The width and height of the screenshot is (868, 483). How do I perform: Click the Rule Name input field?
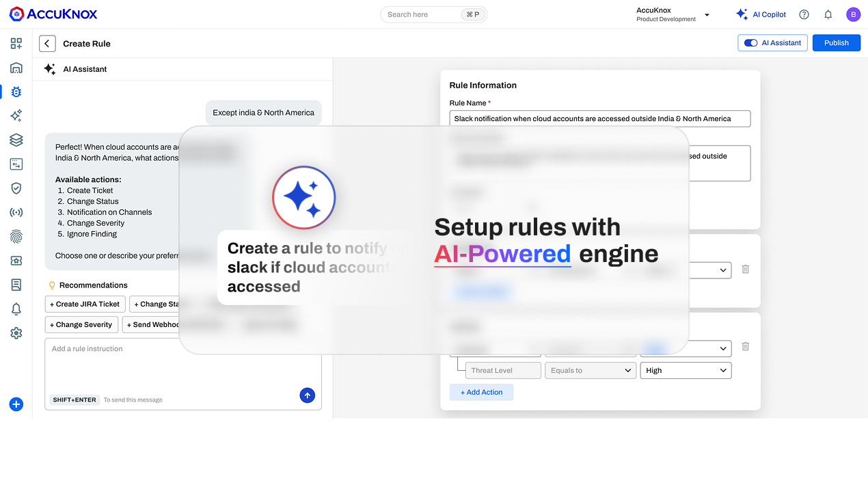(x=600, y=118)
